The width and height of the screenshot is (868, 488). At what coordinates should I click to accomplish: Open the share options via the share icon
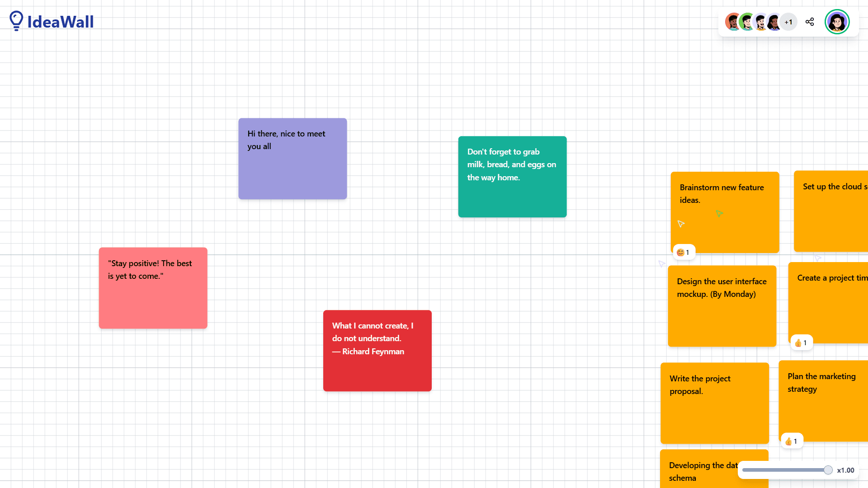click(x=810, y=22)
